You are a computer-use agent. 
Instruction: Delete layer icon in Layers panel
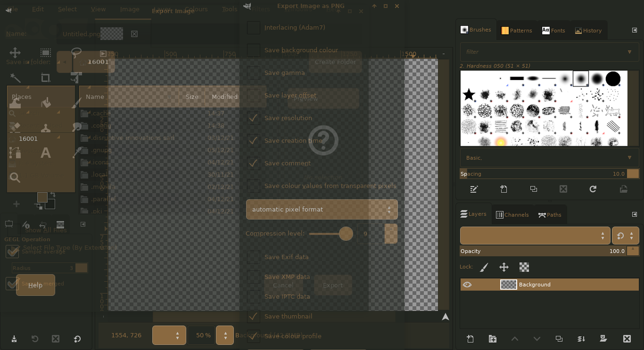[x=627, y=339]
